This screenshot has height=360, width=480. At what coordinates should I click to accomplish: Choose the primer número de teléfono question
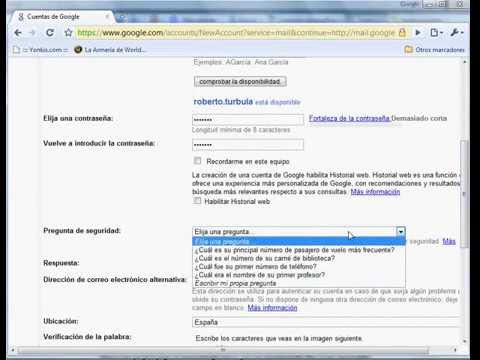299,267
